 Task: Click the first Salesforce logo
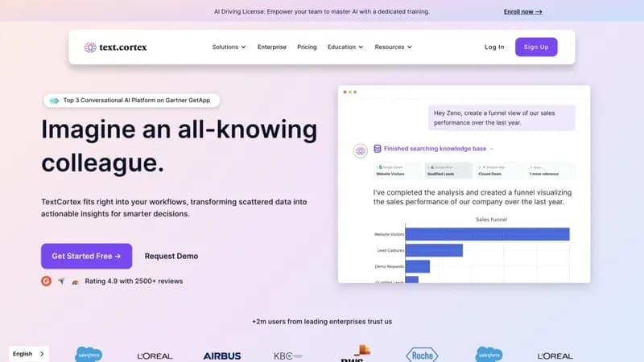(x=89, y=354)
